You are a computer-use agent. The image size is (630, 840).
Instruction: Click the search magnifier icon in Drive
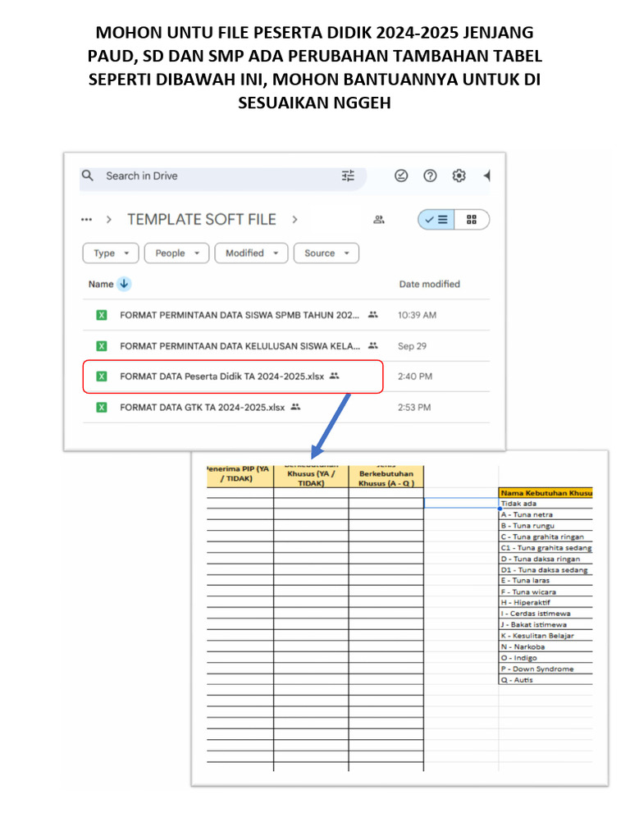87,176
